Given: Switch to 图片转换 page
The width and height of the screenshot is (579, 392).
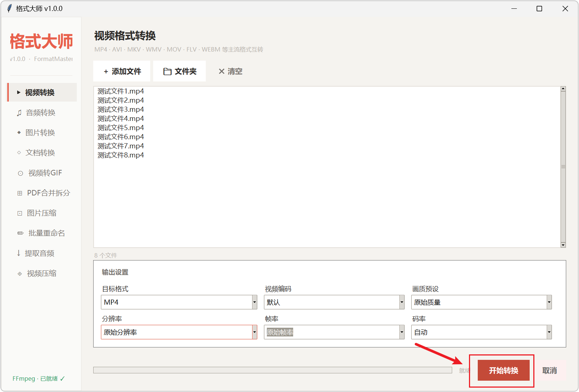Looking at the screenshot, I should [x=42, y=133].
